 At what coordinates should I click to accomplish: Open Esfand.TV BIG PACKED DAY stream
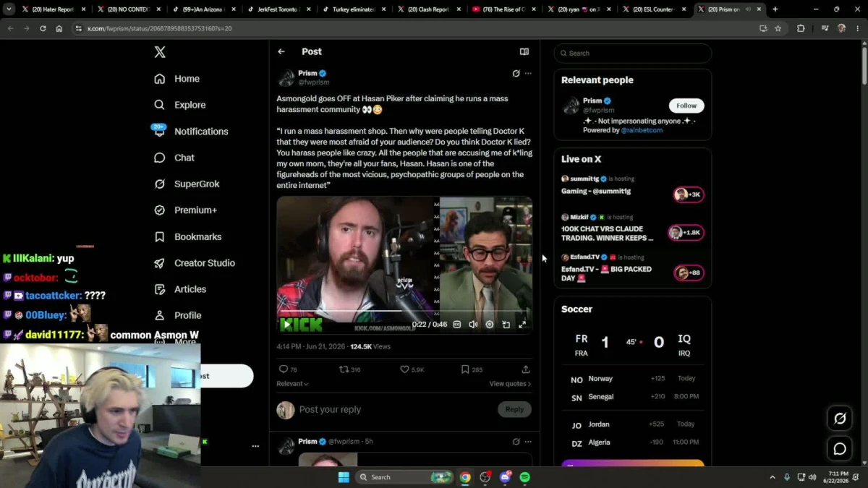click(633, 268)
